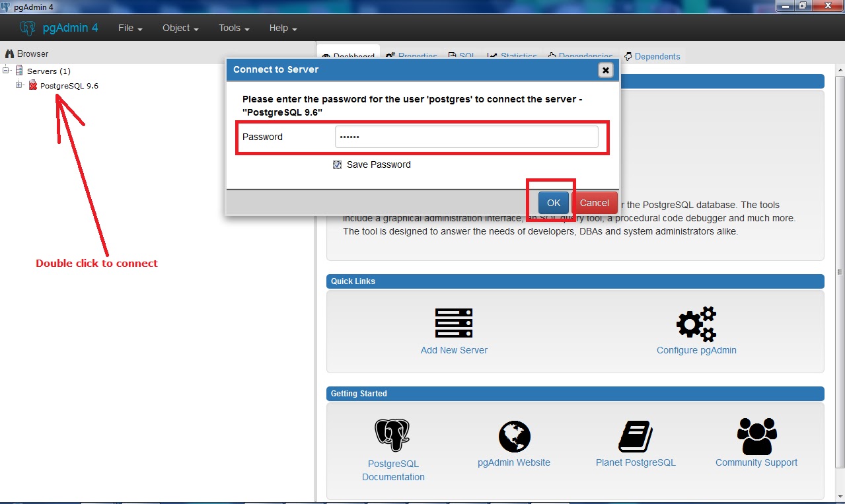The image size is (845, 504).
Task: Click the pgAdmin 4 elephant logo
Action: point(28,28)
